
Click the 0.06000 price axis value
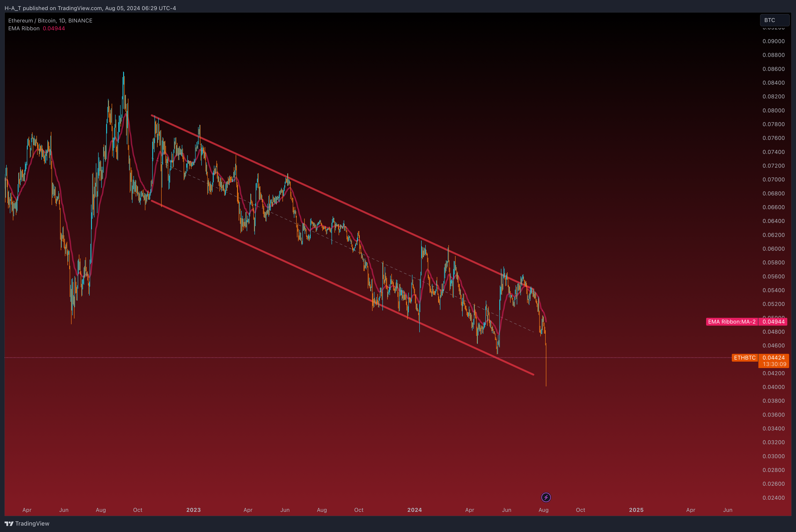[x=774, y=249]
